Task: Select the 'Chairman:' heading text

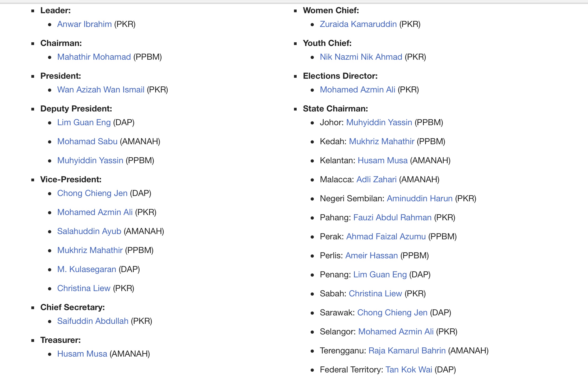Action: pos(61,43)
